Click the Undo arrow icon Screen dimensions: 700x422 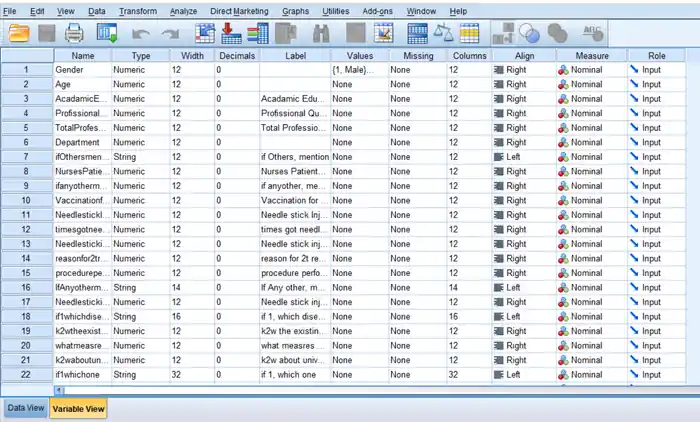tap(141, 34)
